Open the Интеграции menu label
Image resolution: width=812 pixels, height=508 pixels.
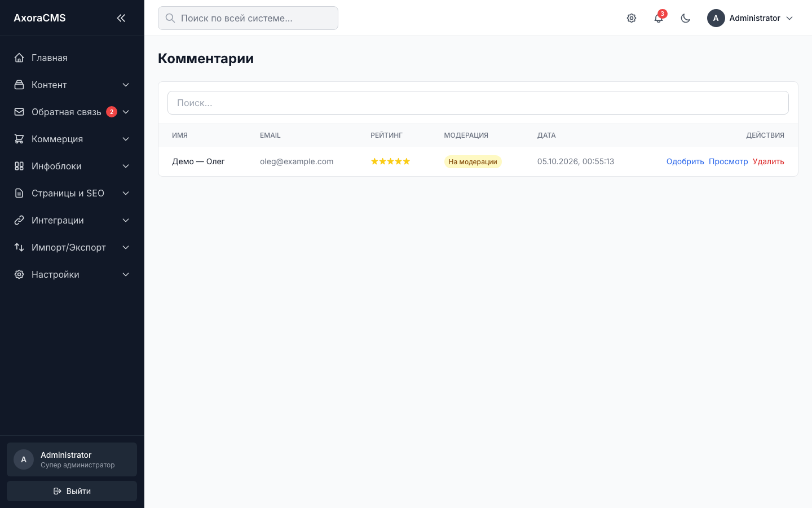click(58, 220)
